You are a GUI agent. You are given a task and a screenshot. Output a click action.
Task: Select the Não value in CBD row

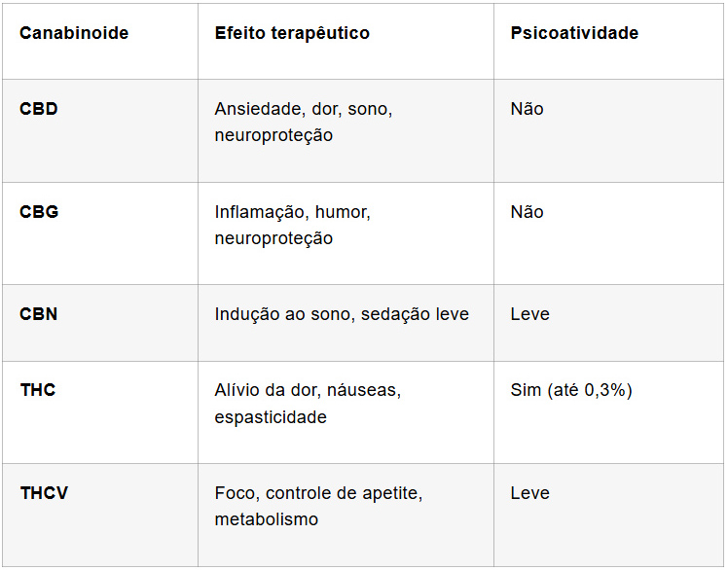(527, 109)
